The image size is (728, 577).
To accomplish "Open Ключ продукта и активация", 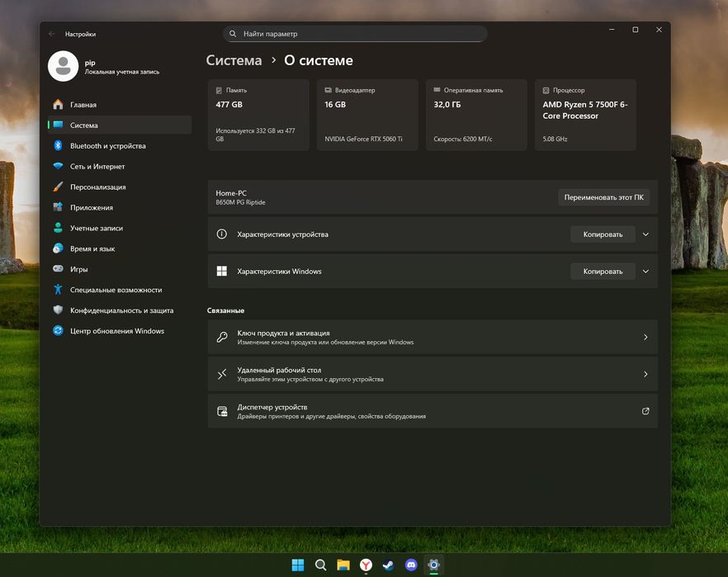I will click(432, 337).
